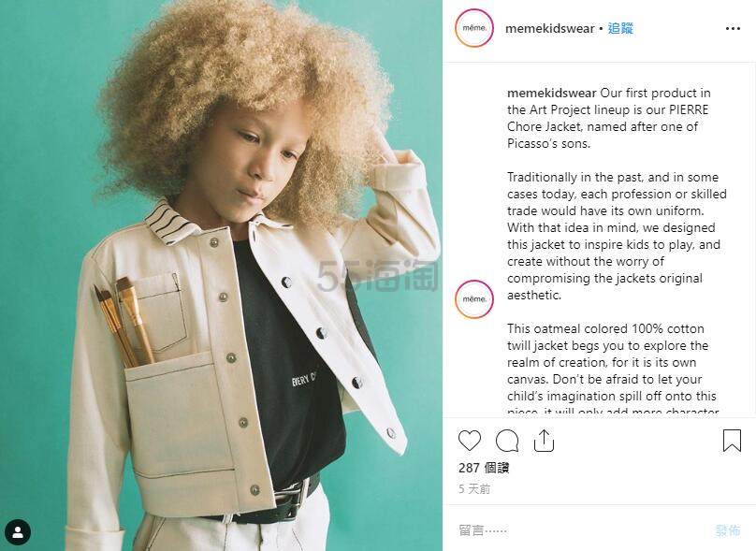This screenshot has width=756, height=551.
Task: Open memekidswear username in post header
Action: tap(549, 28)
